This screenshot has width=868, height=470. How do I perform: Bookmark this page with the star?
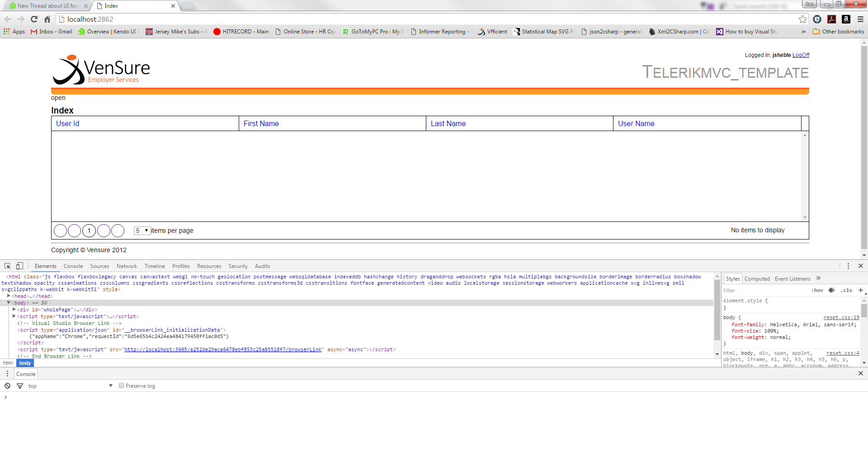[x=802, y=19]
